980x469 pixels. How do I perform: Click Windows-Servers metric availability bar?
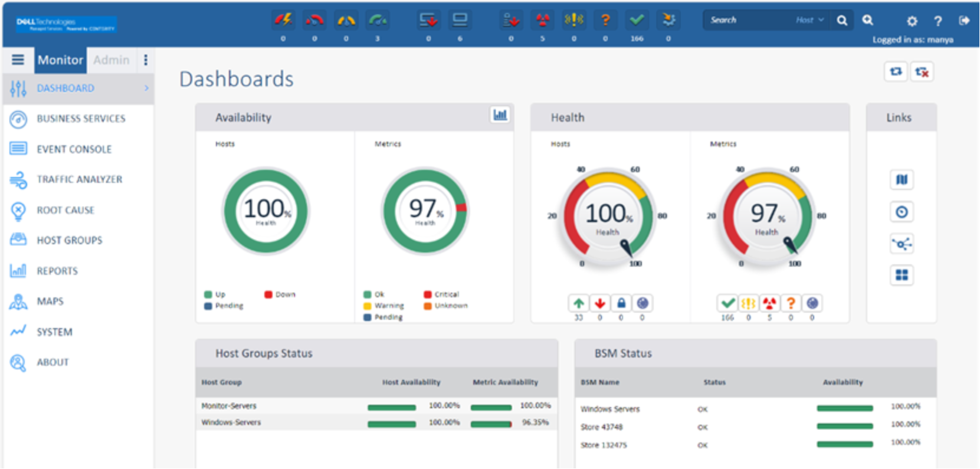[491, 424]
